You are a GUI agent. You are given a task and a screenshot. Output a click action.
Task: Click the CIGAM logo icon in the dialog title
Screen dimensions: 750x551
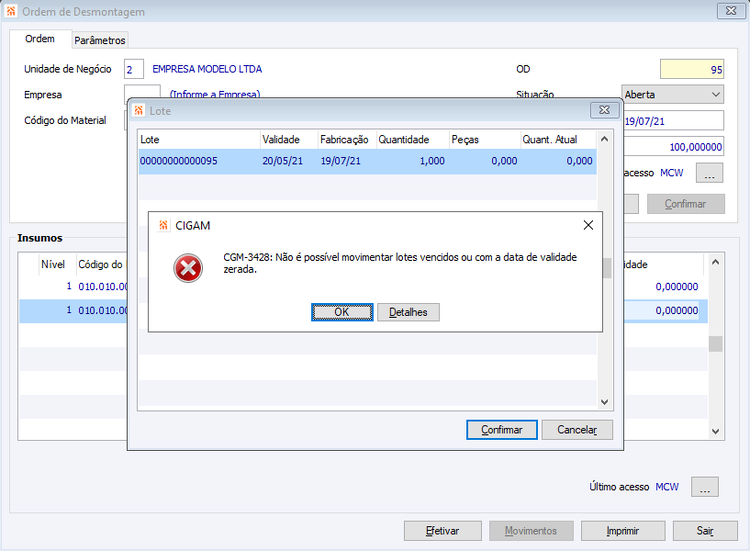[x=164, y=225]
